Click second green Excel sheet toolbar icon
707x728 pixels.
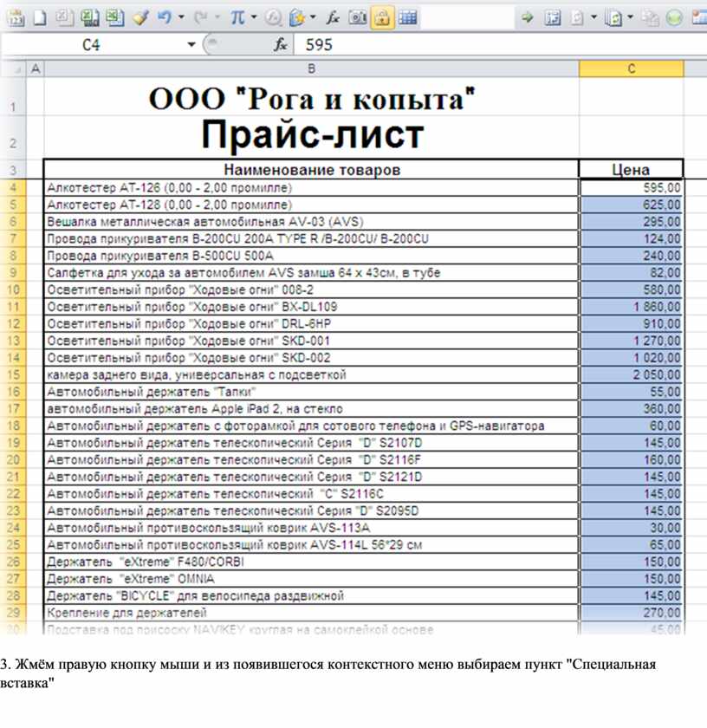[x=114, y=17]
